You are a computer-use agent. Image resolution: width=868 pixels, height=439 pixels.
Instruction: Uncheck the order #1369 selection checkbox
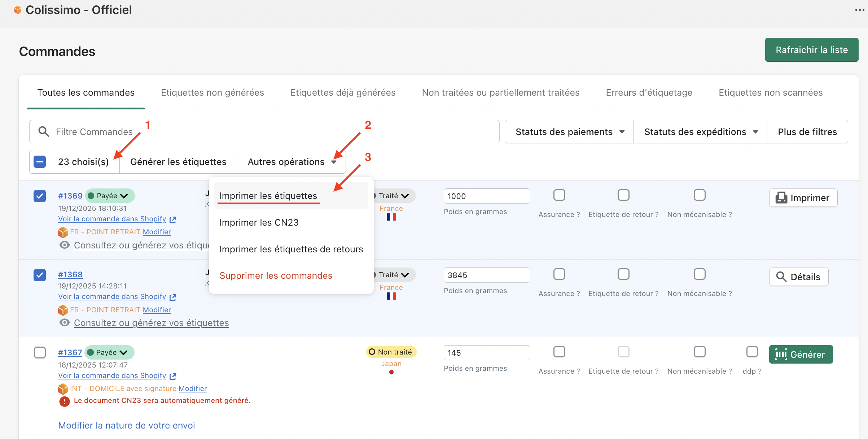click(x=40, y=196)
